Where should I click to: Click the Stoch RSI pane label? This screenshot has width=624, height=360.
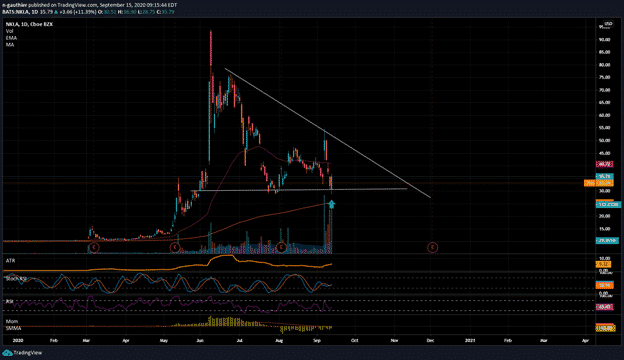pos(16,279)
